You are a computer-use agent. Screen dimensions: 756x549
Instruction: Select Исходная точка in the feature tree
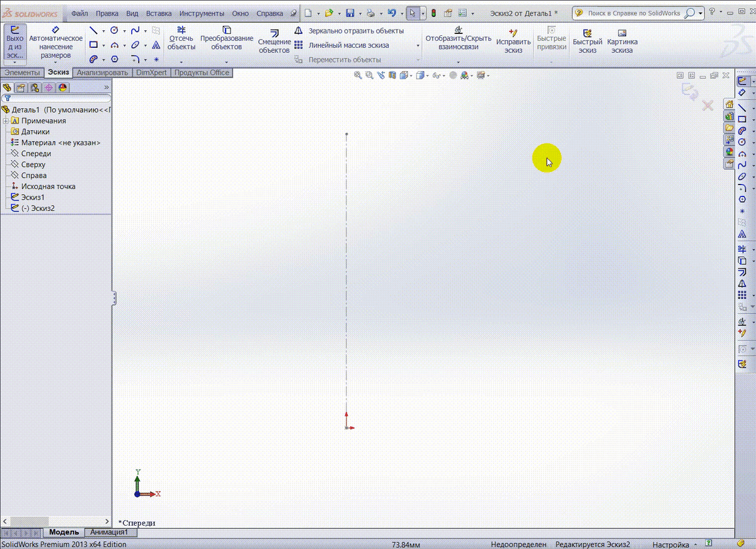pyautogui.click(x=42, y=186)
